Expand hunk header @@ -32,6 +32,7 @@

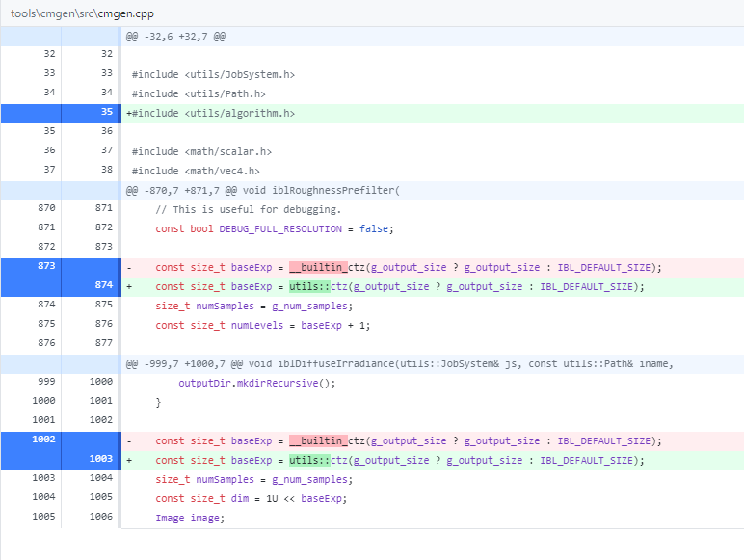point(175,37)
